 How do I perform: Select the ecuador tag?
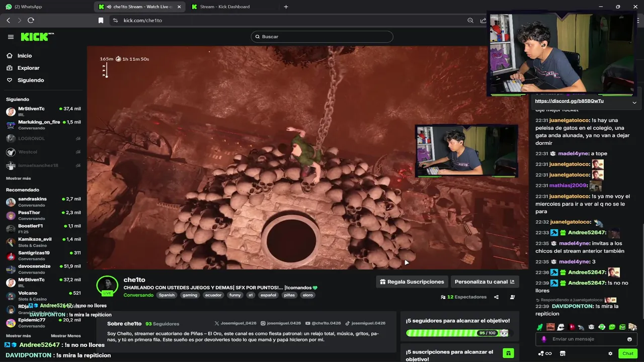(213, 295)
